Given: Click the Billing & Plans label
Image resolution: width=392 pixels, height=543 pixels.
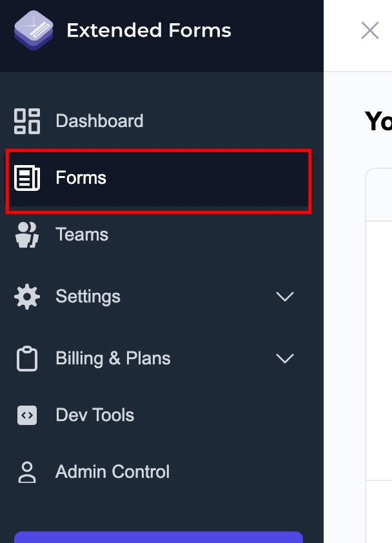Looking at the screenshot, I should (112, 358).
